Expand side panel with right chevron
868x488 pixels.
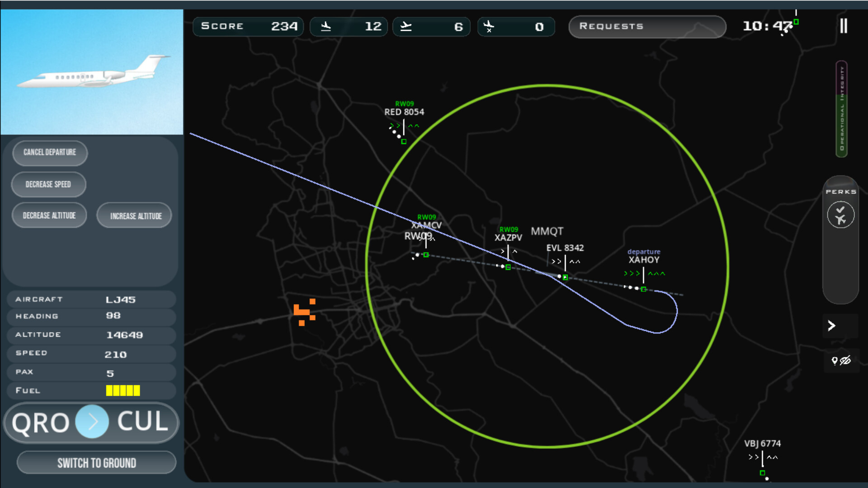tap(831, 325)
